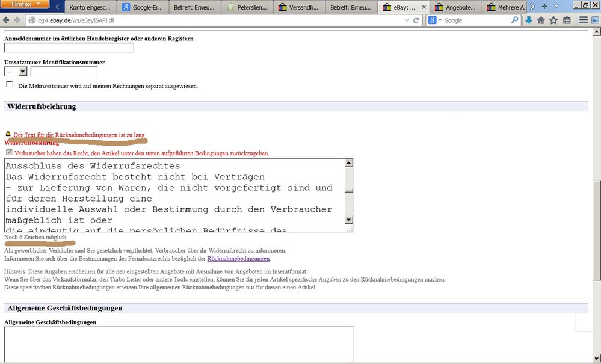Go to the browser home page

[x=541, y=20]
